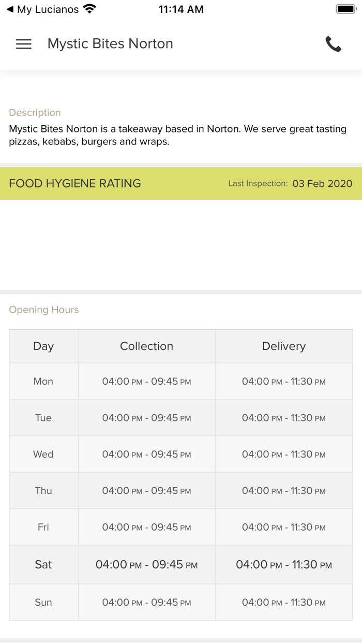Select the Delivery column header

pos(283,346)
